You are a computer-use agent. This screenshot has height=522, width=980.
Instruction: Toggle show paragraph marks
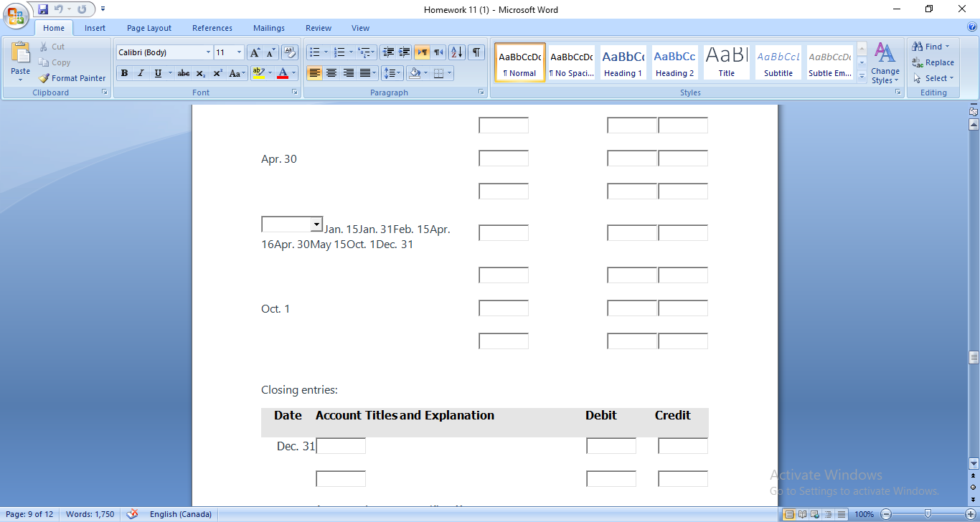click(x=476, y=52)
